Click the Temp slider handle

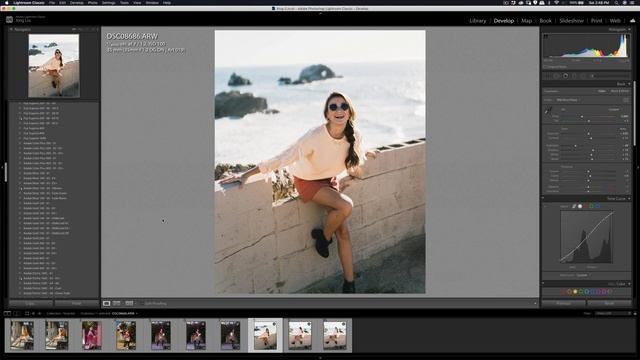pos(582,116)
